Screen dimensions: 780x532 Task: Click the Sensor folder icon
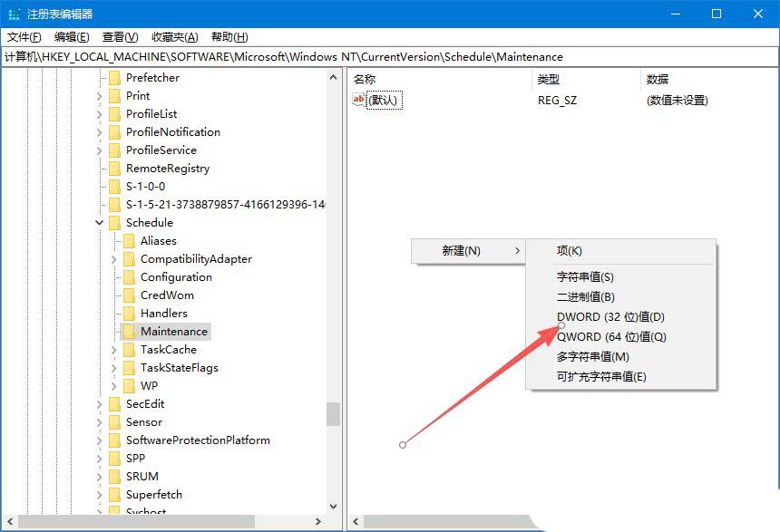point(114,422)
